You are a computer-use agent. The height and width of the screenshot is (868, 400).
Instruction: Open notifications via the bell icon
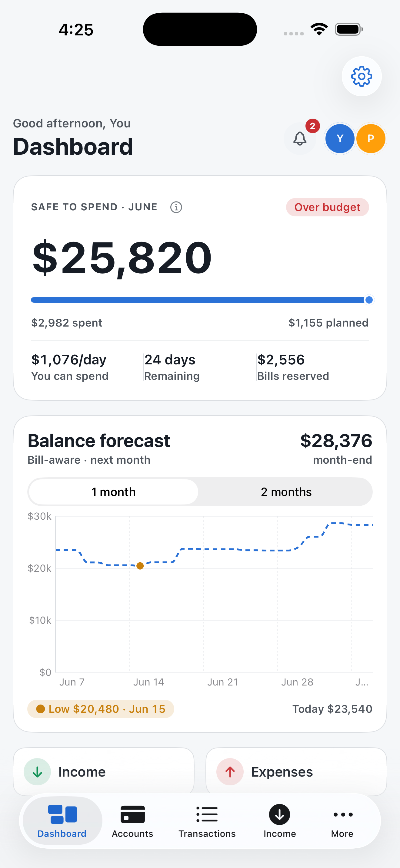click(300, 139)
